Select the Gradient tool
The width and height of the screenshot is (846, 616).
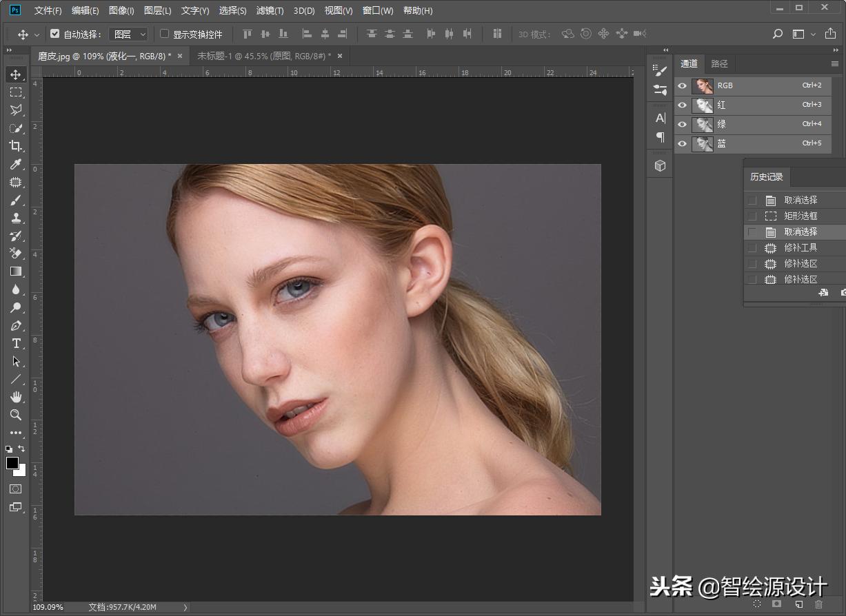click(15, 271)
